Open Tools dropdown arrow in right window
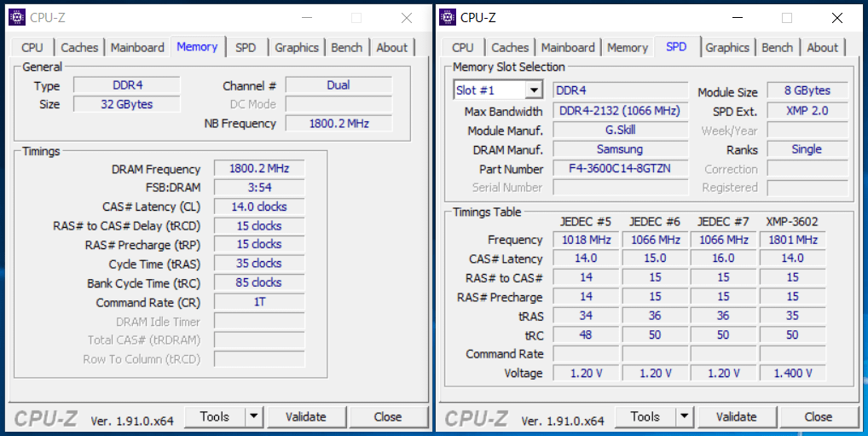This screenshot has width=868, height=436. coord(684,416)
